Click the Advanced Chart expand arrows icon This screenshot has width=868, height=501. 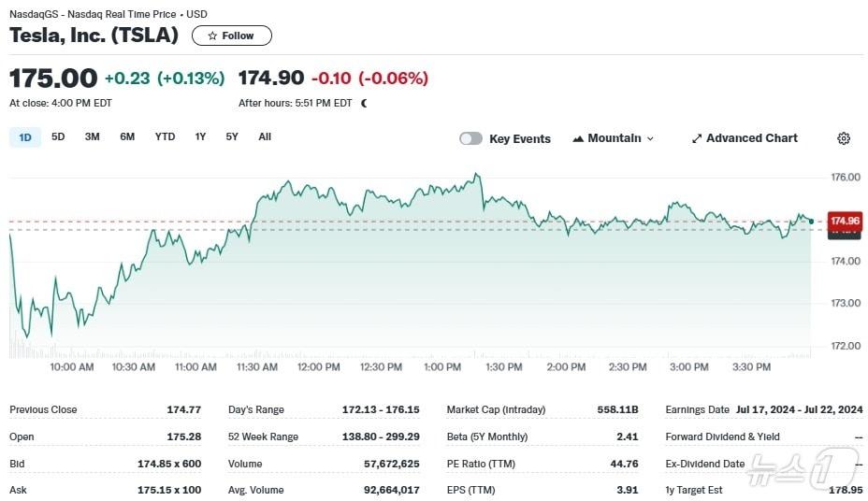(696, 138)
